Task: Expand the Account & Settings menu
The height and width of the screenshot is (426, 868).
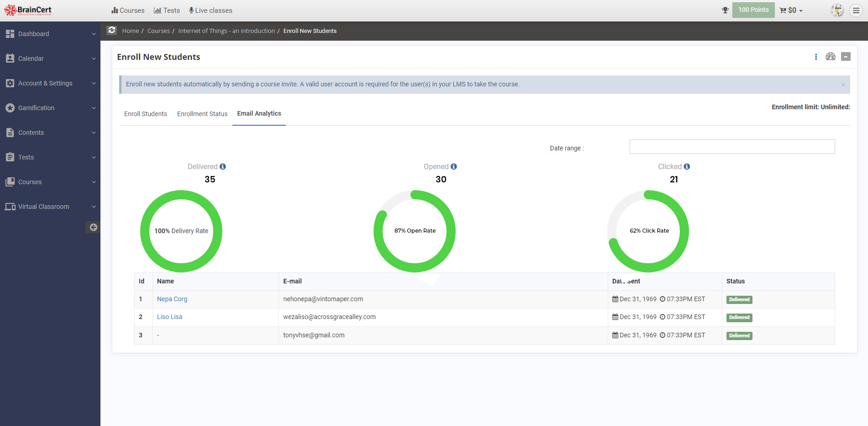Action: pyautogui.click(x=45, y=83)
